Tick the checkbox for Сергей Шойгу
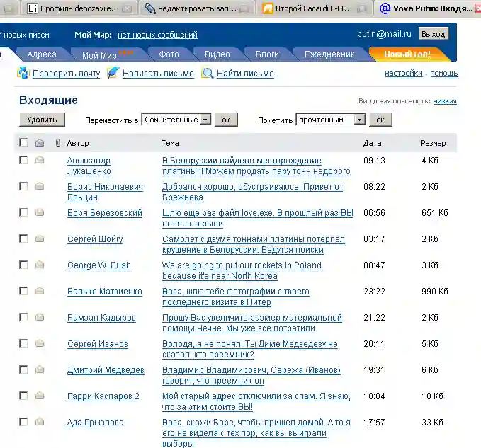This screenshot has height=448, width=481. tap(23, 239)
